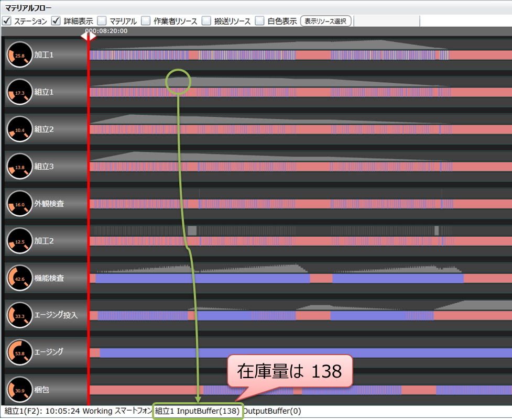Click the 組立1 gauge icon showing 17.3
512x420 pixels.
pos(19,92)
